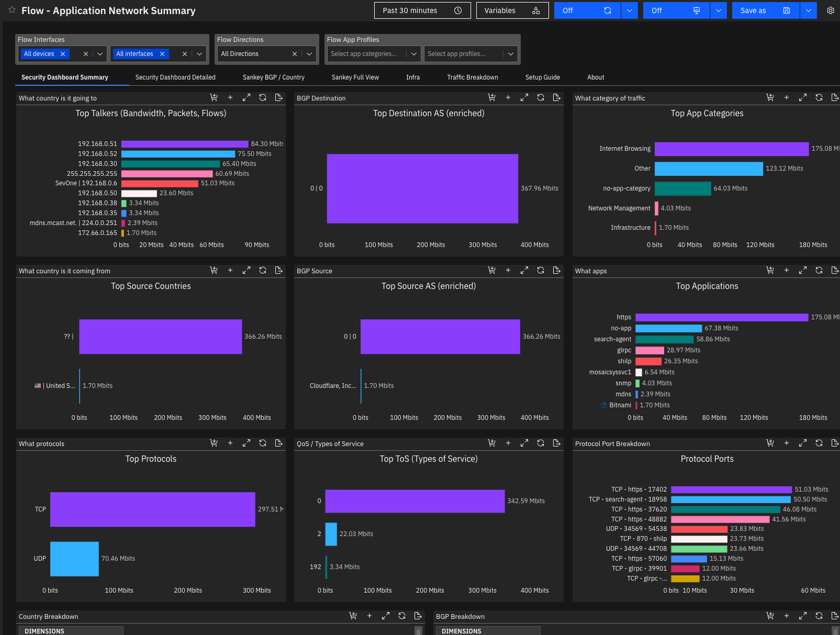Click plus icon on What apps panel
The image size is (840, 635).
[x=786, y=270]
